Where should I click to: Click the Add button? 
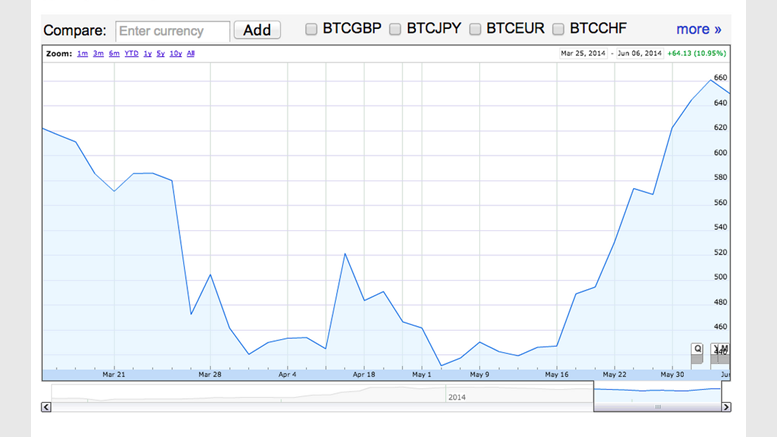257,30
